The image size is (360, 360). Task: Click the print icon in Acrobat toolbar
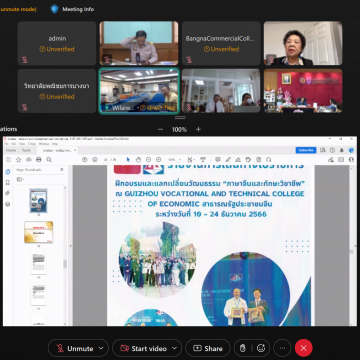point(39,160)
